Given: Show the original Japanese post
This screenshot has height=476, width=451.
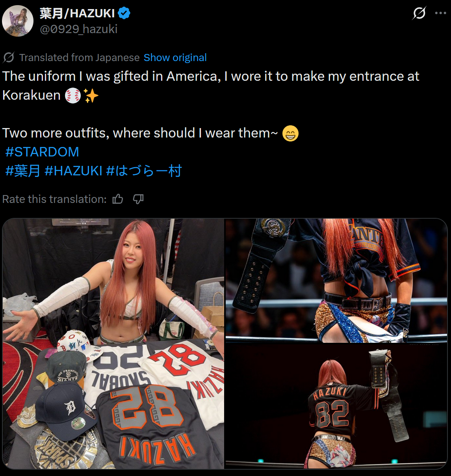Looking at the screenshot, I should click(x=175, y=58).
